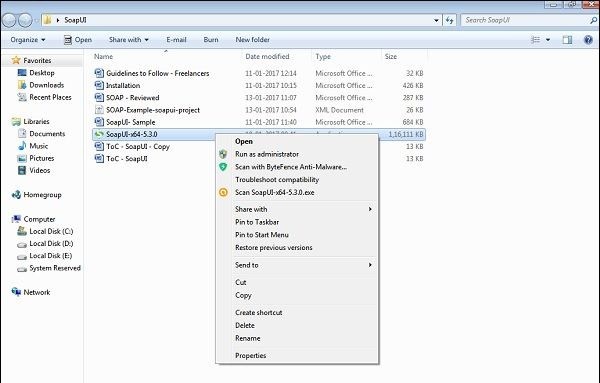
Task: Sort by the Name column header
Action: [103, 57]
